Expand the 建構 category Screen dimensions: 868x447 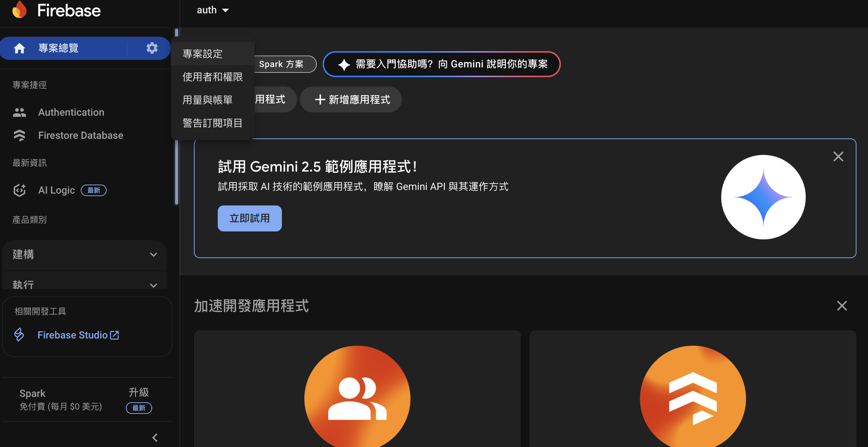click(x=84, y=255)
